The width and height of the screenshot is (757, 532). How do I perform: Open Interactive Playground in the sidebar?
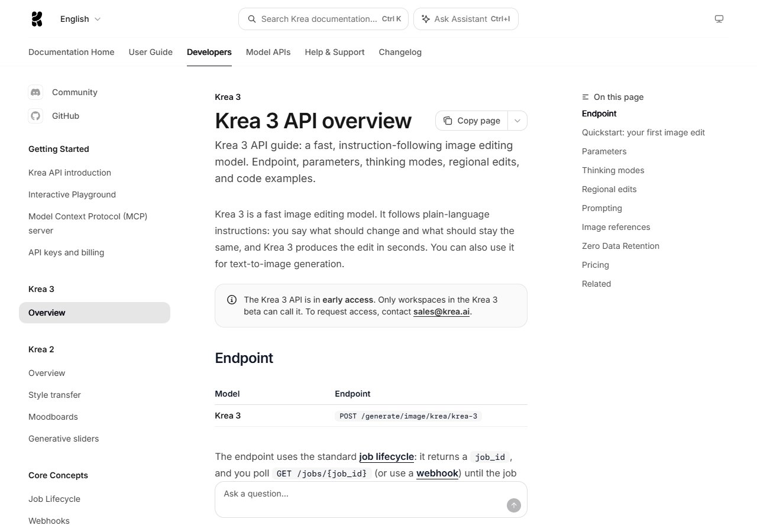click(x=72, y=194)
